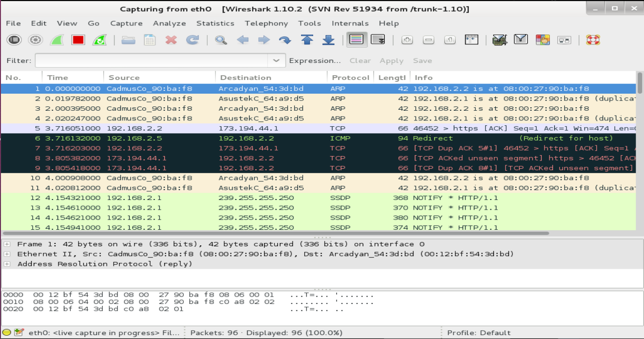Go back in packet history arrow

click(242, 40)
